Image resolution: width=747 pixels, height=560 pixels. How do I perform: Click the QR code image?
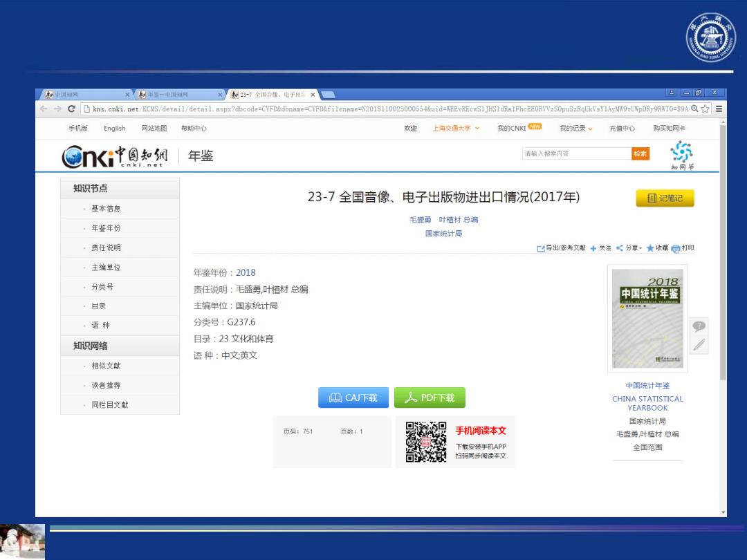pos(426,441)
